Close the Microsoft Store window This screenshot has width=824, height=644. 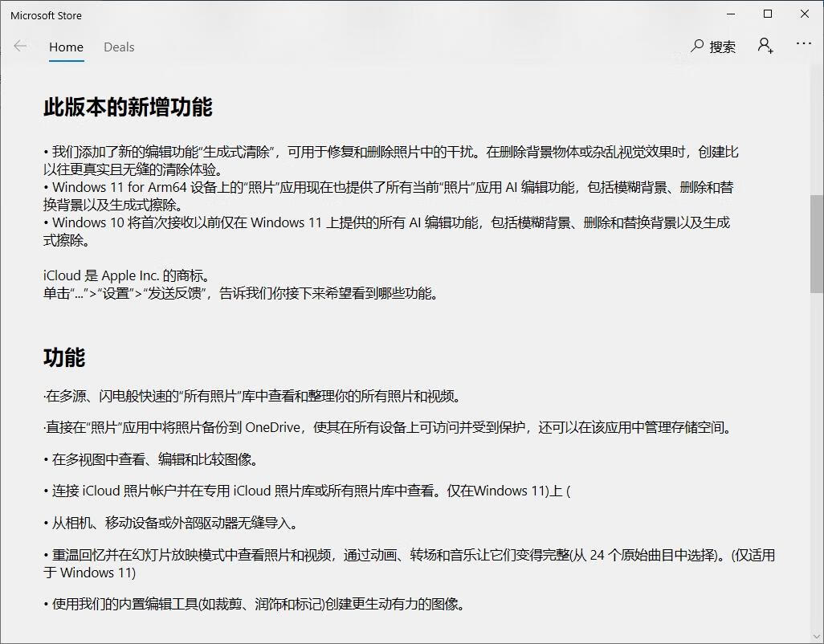805,14
